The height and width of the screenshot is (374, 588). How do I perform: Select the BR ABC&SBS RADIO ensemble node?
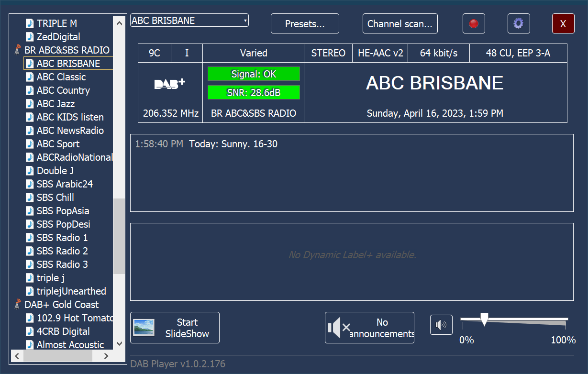coord(67,50)
